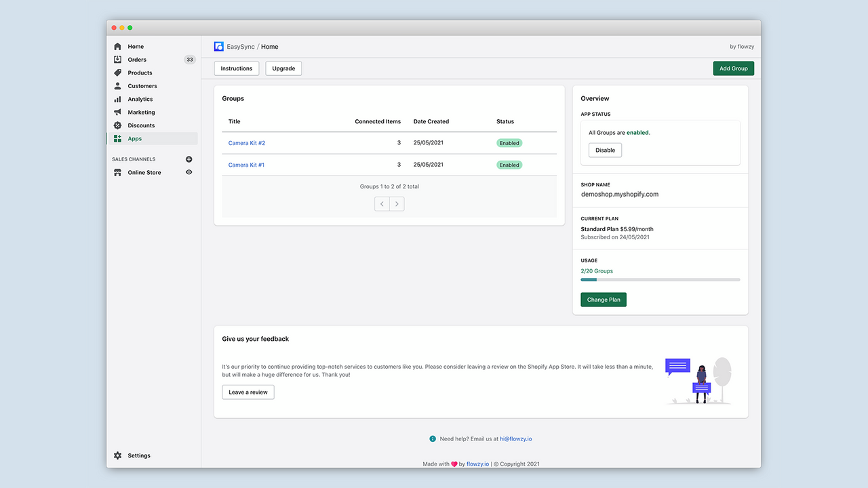Click the EasySync app logo icon
The height and width of the screenshot is (488, 868).
point(218,46)
